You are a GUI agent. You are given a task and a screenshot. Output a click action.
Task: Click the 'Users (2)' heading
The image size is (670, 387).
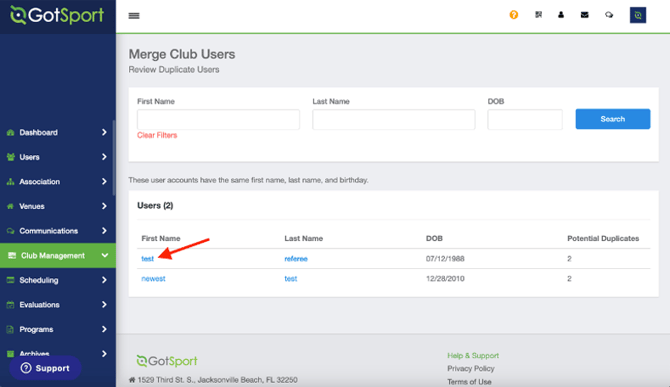point(155,205)
